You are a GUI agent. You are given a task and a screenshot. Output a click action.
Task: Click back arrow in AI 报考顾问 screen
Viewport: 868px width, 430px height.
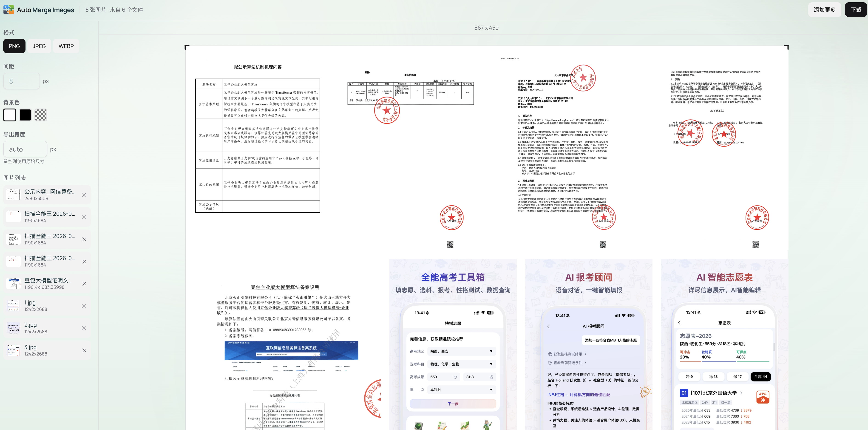point(548,326)
